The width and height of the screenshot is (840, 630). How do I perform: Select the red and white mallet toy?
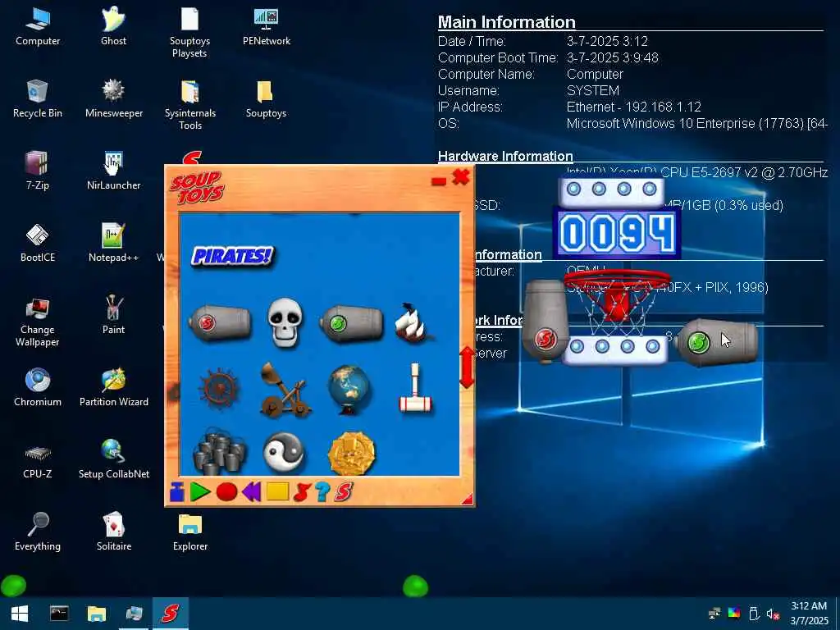tap(415, 388)
